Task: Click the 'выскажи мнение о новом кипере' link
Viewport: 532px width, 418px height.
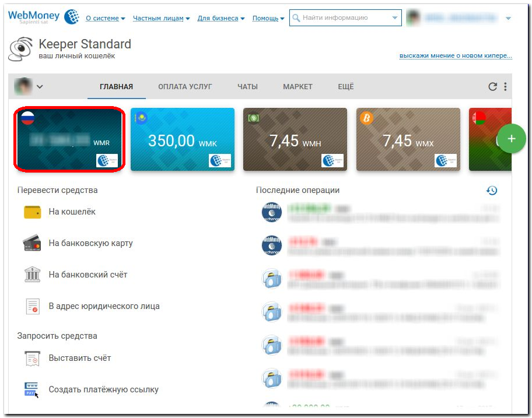Action: click(x=456, y=55)
